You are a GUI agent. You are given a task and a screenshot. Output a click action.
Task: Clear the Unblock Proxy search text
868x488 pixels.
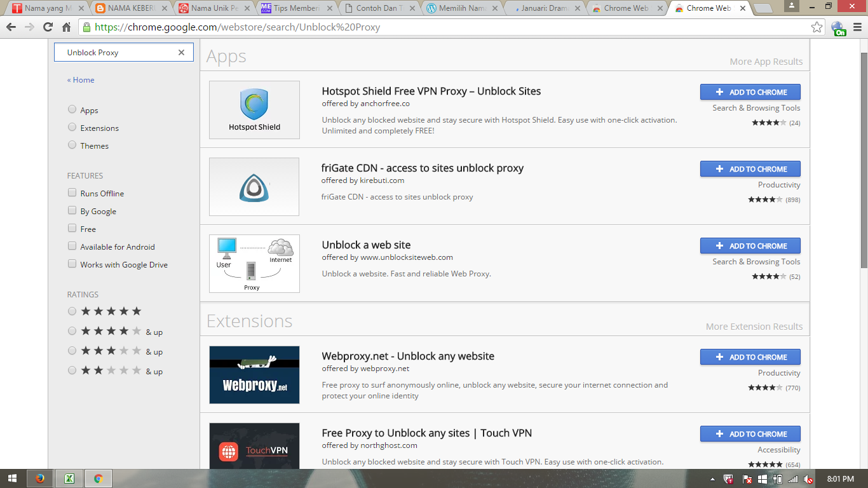click(181, 53)
